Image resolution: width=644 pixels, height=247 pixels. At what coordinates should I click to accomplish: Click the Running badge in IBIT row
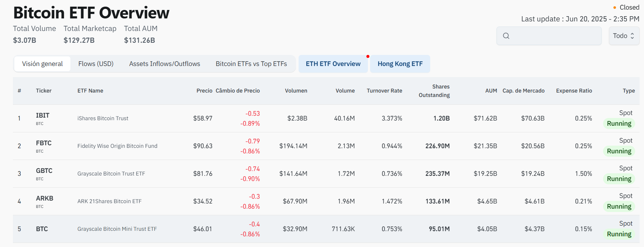(619, 123)
